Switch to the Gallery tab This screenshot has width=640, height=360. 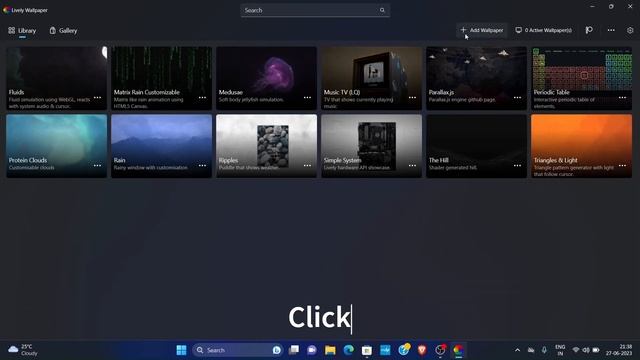(63, 31)
